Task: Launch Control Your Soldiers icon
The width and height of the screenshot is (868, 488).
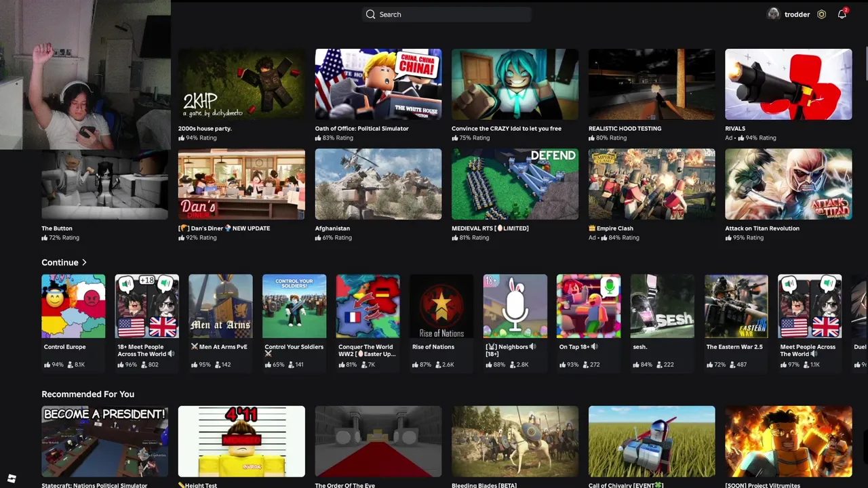Action: coord(294,306)
